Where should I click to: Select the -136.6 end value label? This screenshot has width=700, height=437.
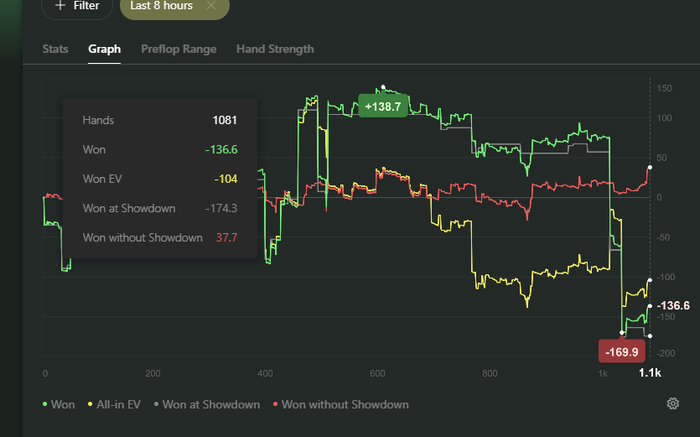click(x=673, y=305)
